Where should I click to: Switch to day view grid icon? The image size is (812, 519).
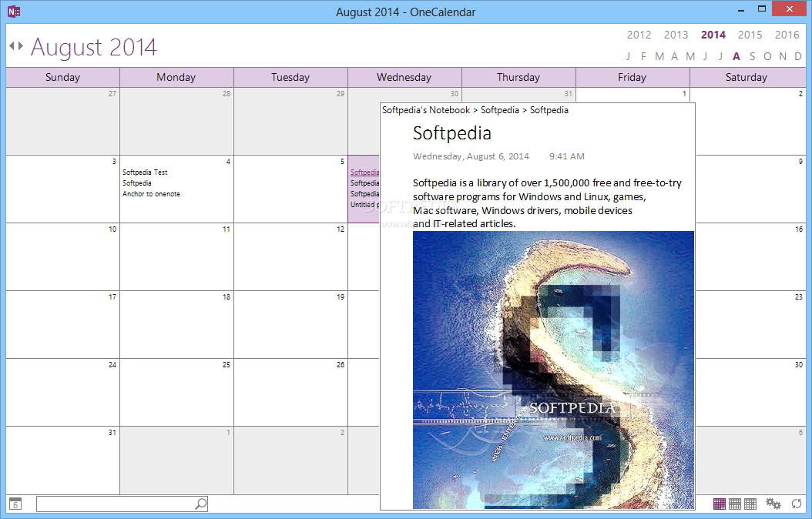pyautogui.click(x=750, y=504)
